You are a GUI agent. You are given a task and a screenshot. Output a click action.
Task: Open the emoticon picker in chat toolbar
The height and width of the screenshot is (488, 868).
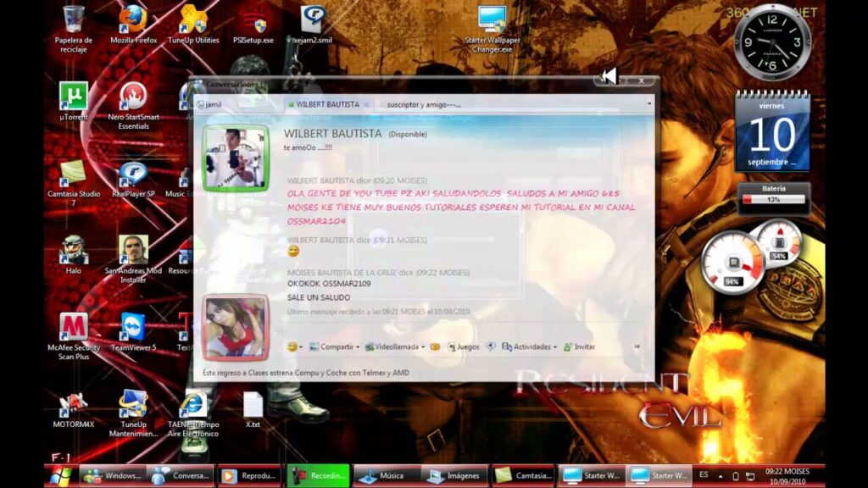coord(293,347)
